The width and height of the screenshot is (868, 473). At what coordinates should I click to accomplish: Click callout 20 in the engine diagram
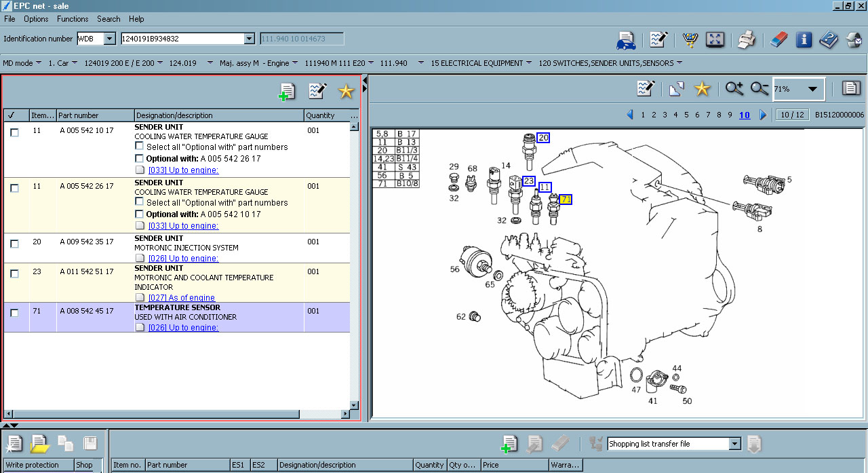(543, 138)
